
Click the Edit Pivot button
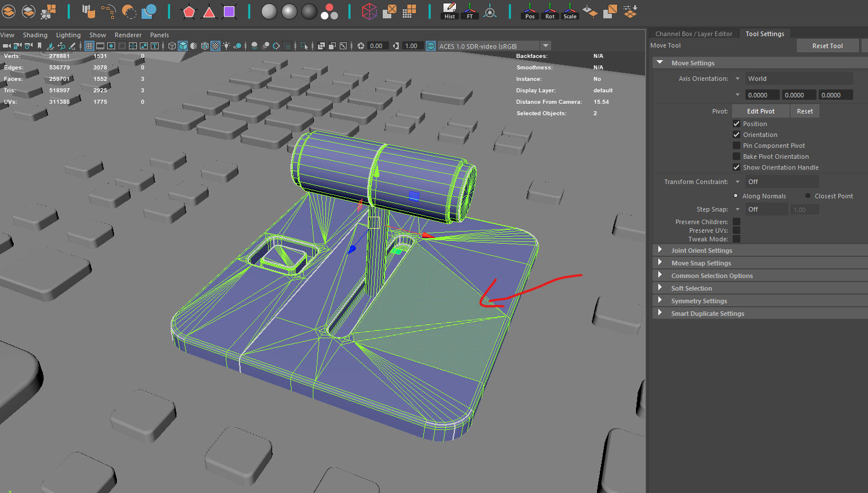point(760,111)
